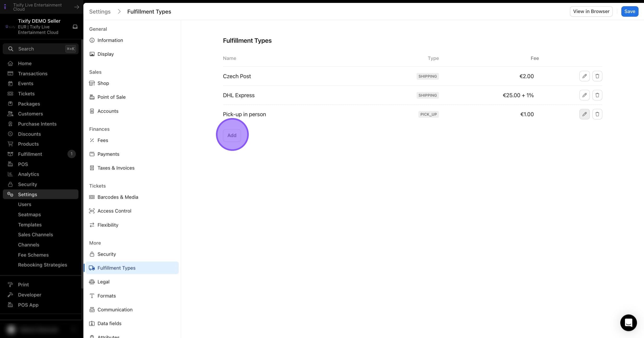Save the fulfillment types settings
This screenshot has height=338, width=644.
click(630, 11)
